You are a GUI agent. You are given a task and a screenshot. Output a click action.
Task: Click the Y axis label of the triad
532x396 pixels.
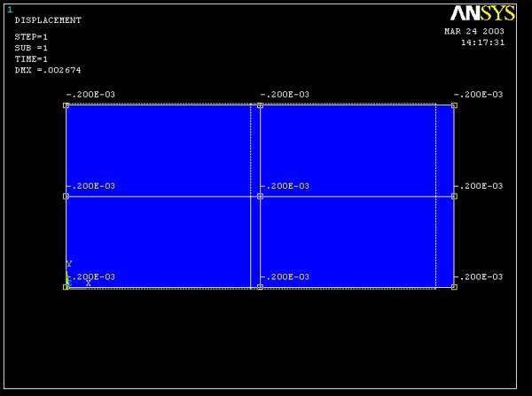pos(69,264)
